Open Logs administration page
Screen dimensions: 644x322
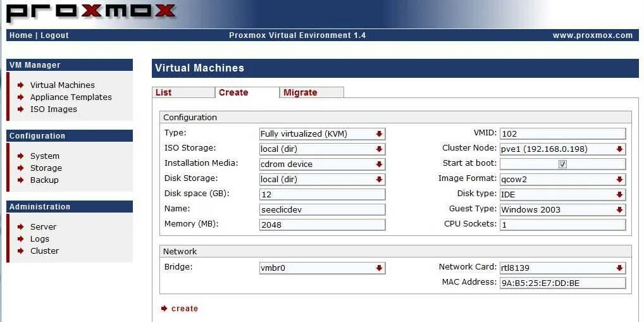click(39, 239)
